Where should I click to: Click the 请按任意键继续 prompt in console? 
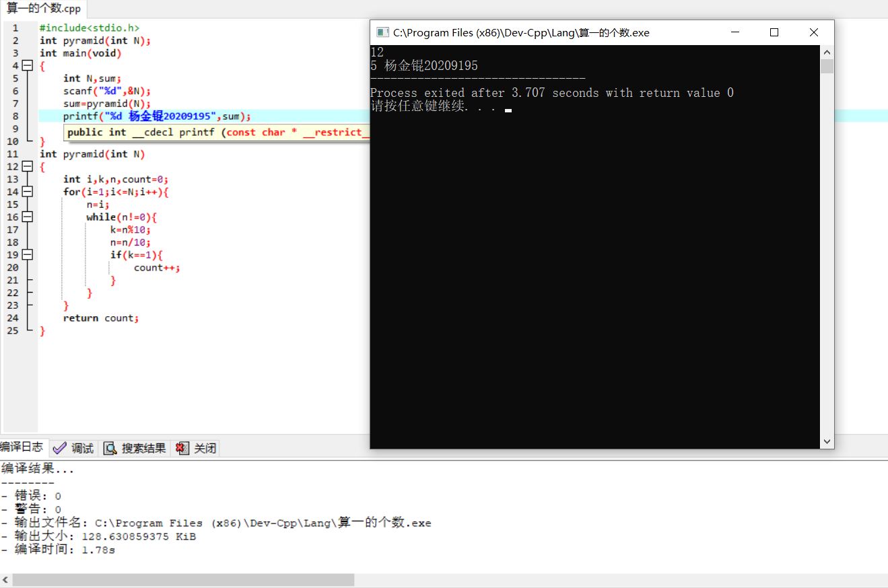pos(434,106)
